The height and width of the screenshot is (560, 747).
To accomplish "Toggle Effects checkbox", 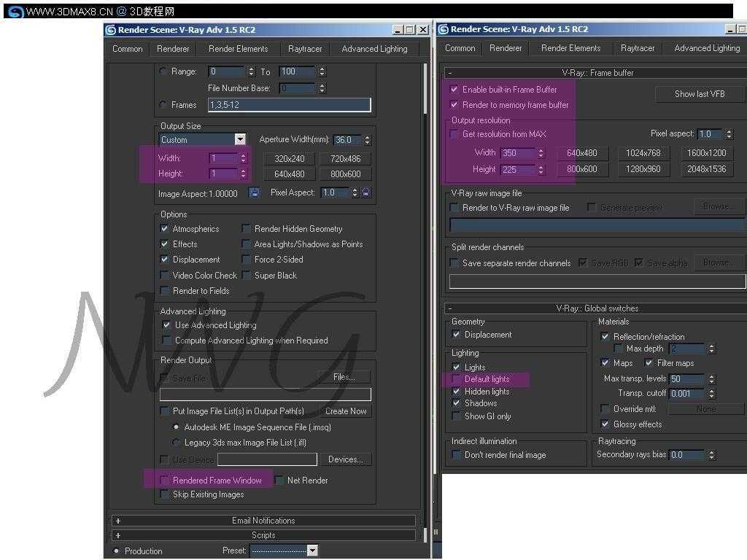I will click(164, 244).
